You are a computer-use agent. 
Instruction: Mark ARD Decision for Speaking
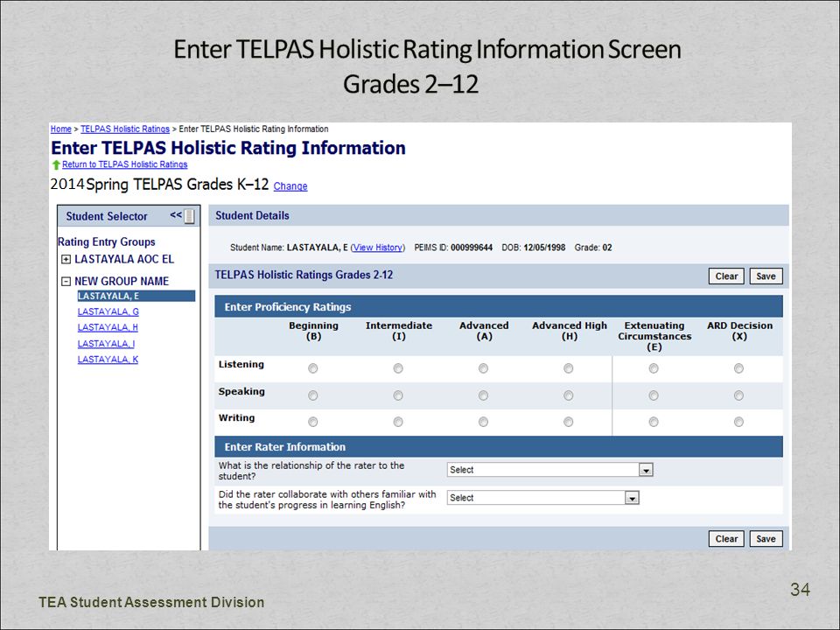click(738, 395)
